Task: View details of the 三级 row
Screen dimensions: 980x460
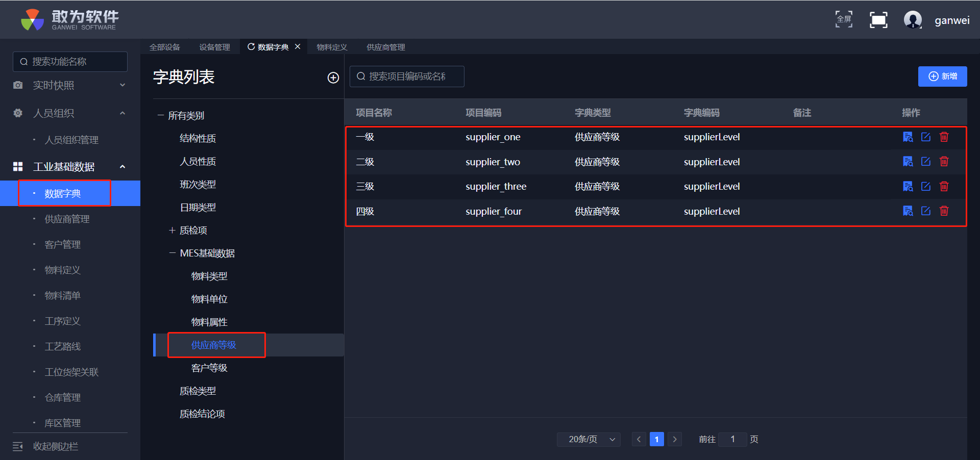Action: click(908, 186)
